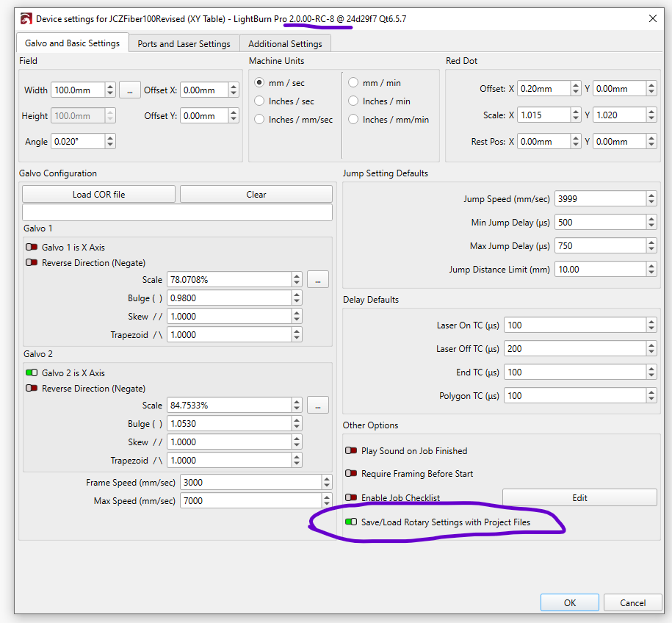Screen dimensions: 672x623
Task: Toggle Galvo 1 is X Axis switch
Action: pyautogui.click(x=32, y=247)
